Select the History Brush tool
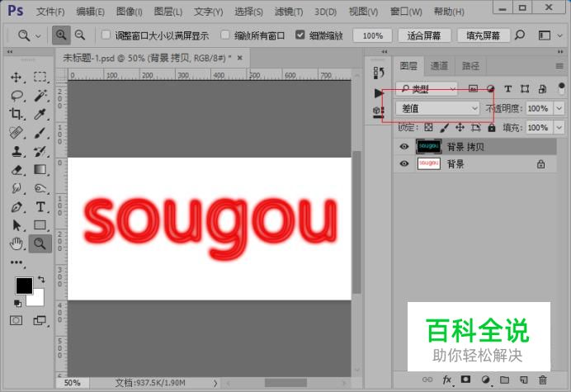The height and width of the screenshot is (392, 571). [x=40, y=151]
